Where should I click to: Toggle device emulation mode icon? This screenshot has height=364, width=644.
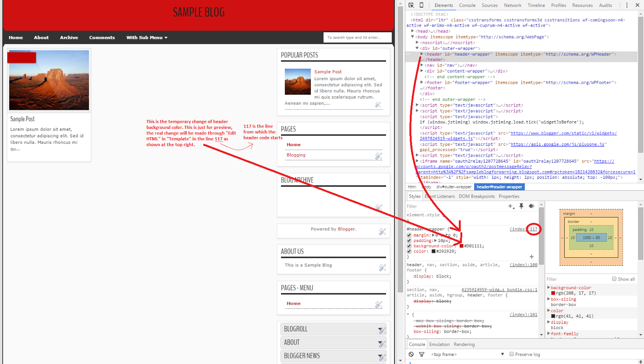[x=421, y=5]
